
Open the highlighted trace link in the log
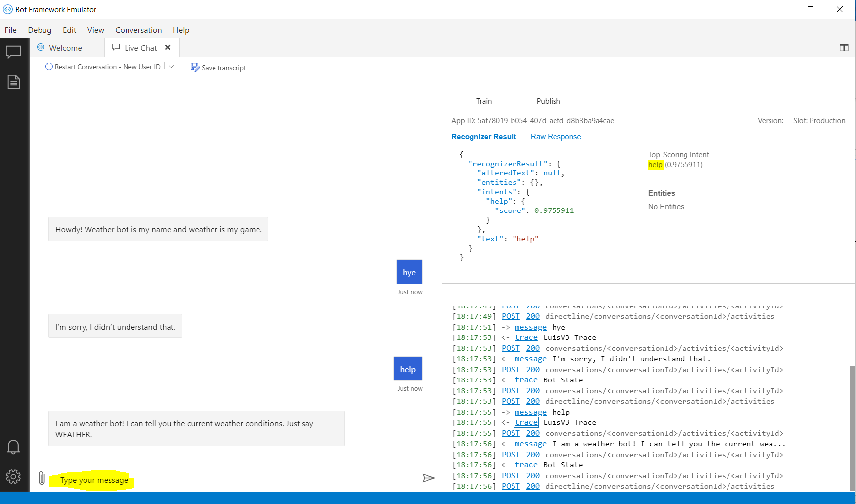(x=526, y=422)
